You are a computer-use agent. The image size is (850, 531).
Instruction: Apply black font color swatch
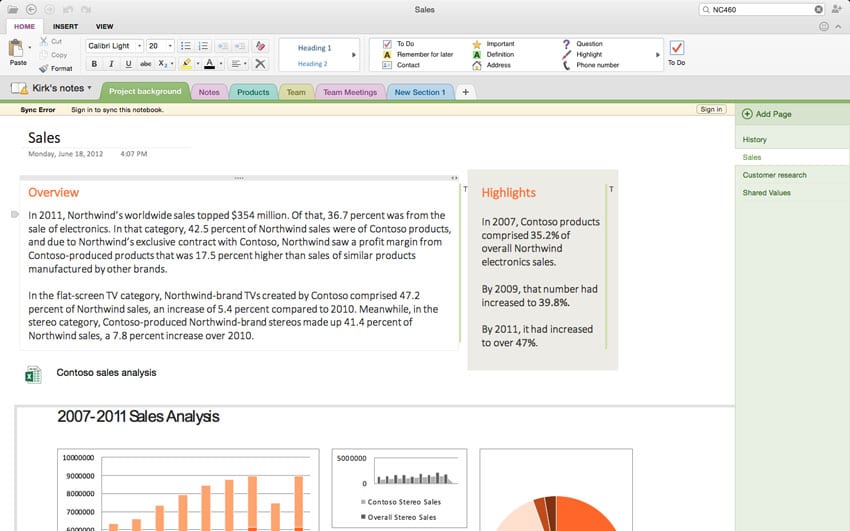[210, 64]
